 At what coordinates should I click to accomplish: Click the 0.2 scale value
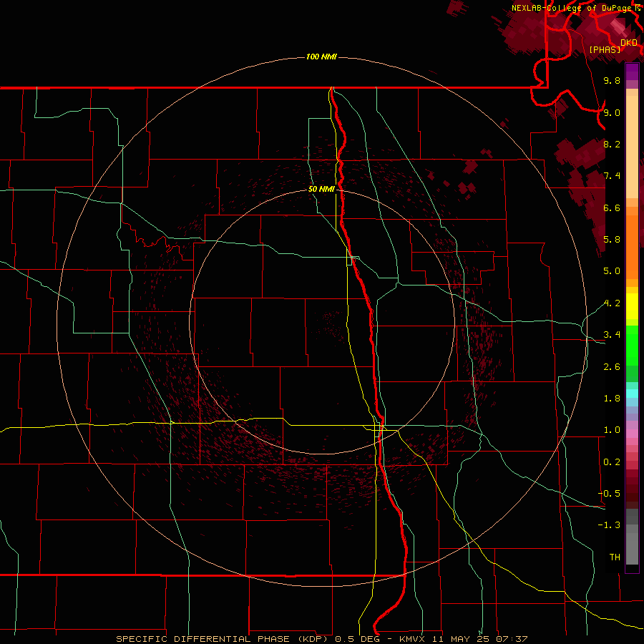(x=612, y=462)
